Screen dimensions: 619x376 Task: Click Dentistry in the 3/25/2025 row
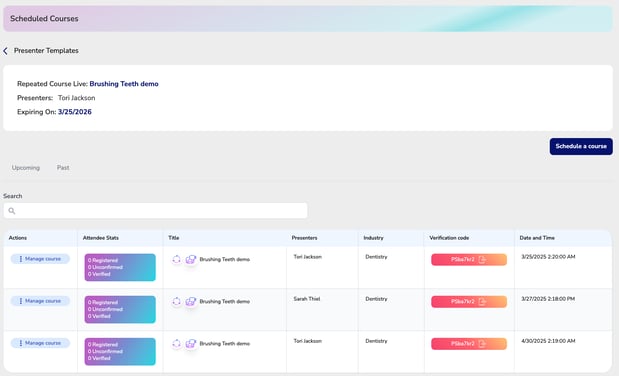tap(376, 257)
